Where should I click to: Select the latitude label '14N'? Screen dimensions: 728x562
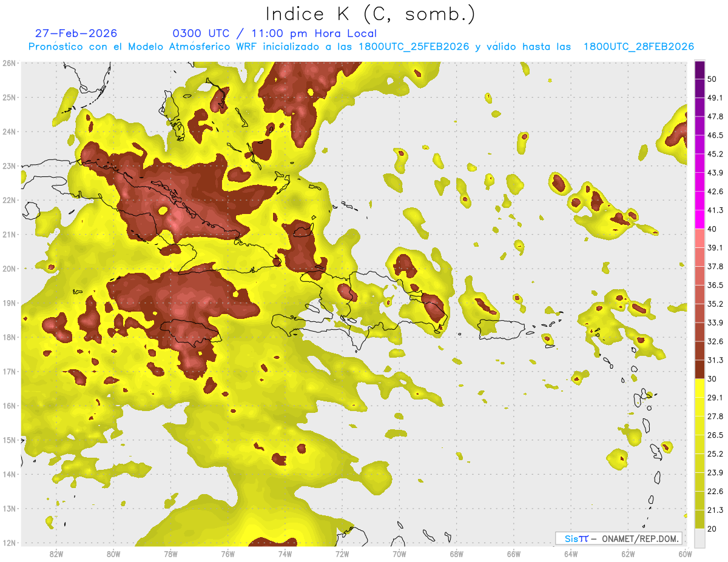(8, 474)
